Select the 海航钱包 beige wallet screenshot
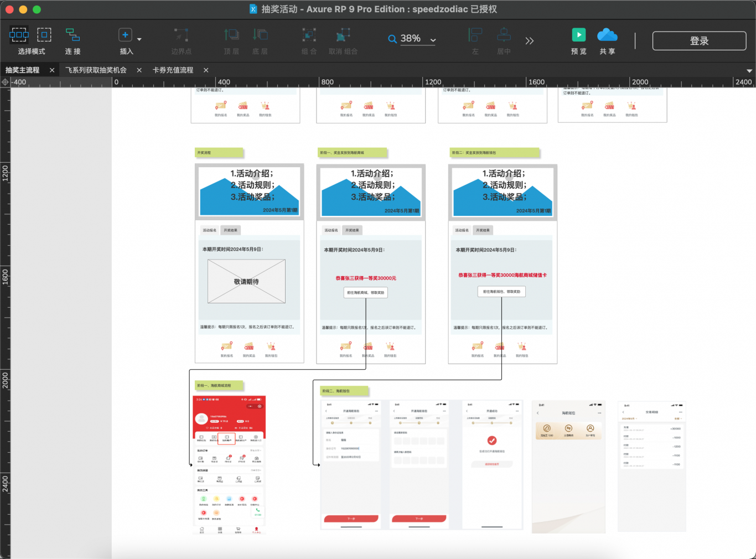Image resolution: width=756 pixels, height=559 pixels. [x=568, y=467]
